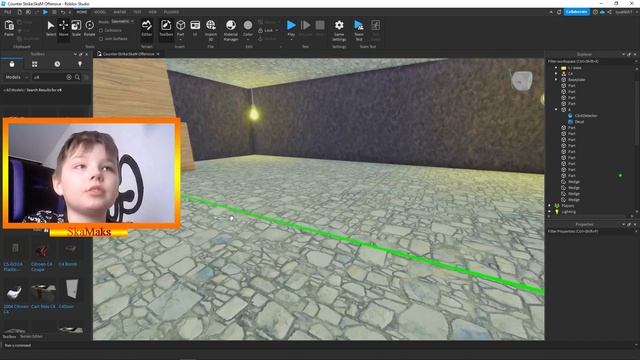Click the view selector cube gizmo

pyautogui.click(x=522, y=80)
